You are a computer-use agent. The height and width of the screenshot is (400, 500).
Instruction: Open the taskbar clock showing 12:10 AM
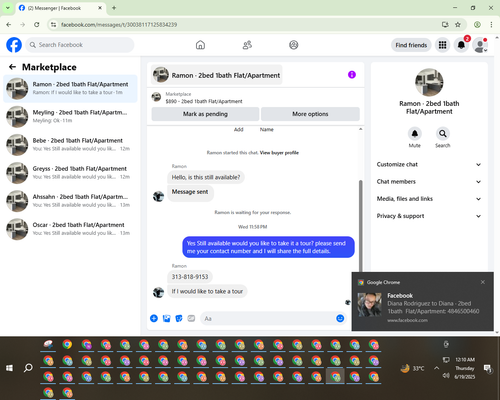pos(465,368)
